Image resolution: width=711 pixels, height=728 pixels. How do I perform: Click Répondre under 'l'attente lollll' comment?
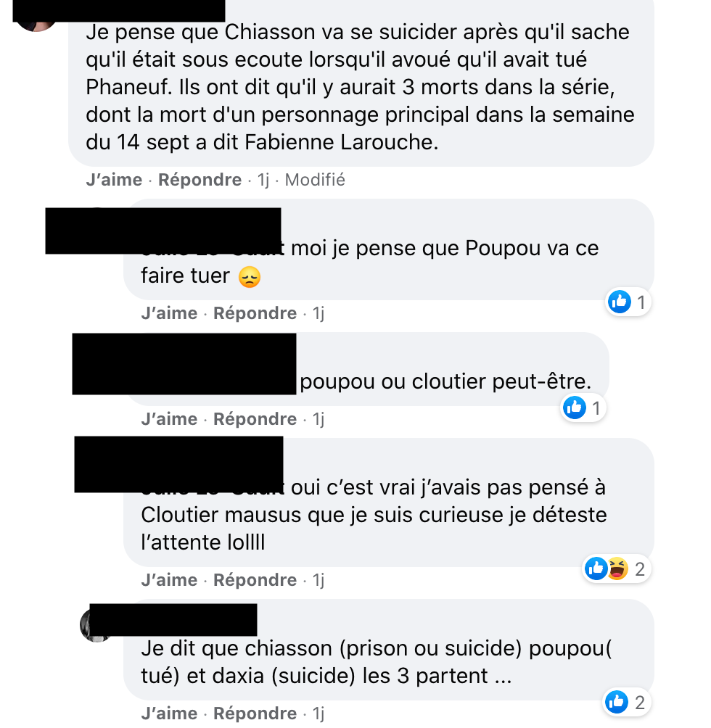pyautogui.click(x=255, y=580)
